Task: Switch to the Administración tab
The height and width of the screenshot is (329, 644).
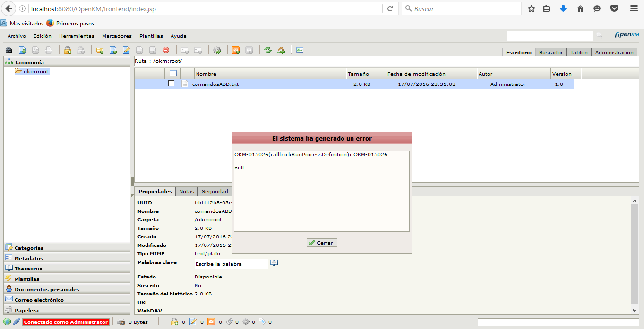Action: click(x=614, y=52)
